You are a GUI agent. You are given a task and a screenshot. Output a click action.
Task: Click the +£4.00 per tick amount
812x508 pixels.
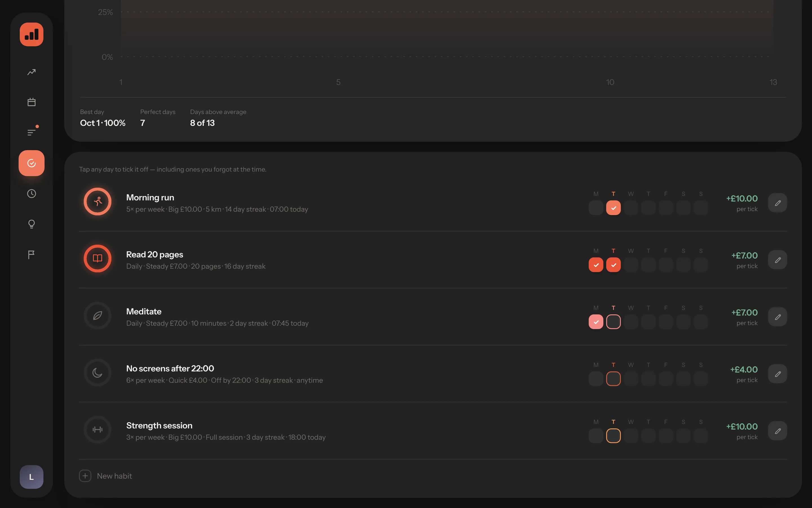(743, 370)
